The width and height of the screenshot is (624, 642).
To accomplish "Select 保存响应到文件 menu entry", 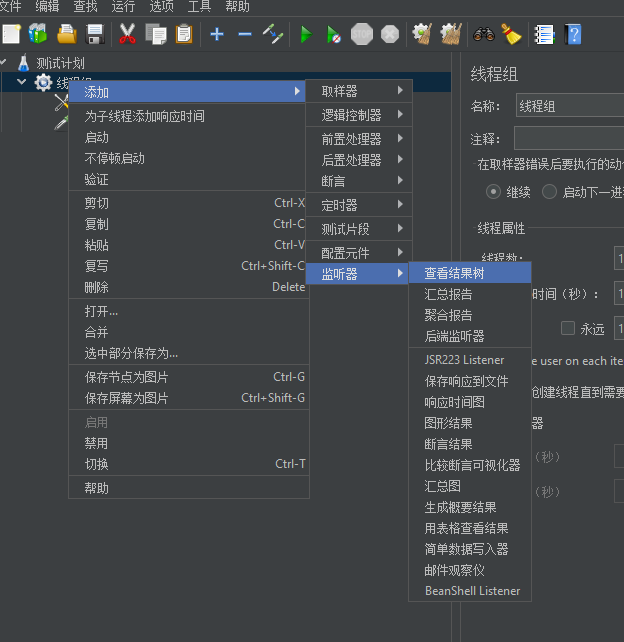I will [470, 381].
